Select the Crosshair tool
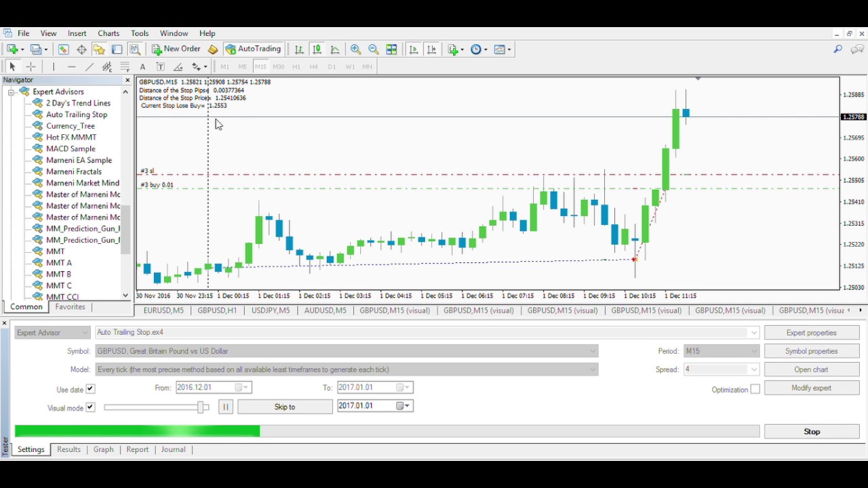 pyautogui.click(x=31, y=66)
